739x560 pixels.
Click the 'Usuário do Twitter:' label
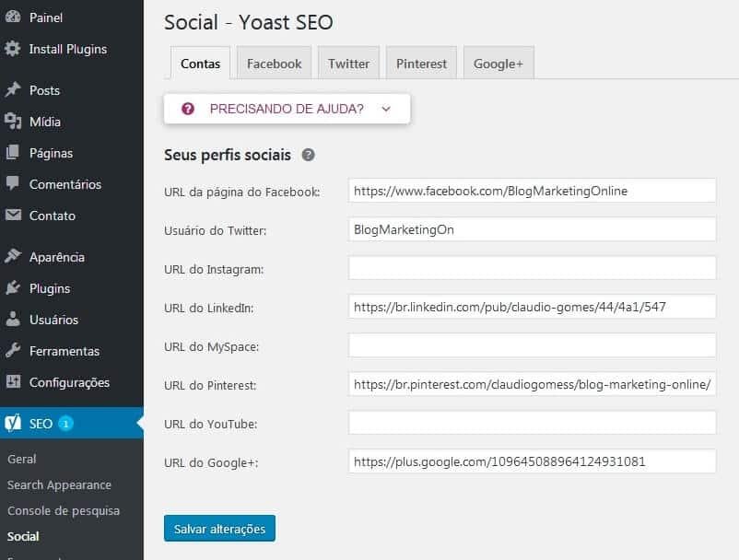point(215,231)
